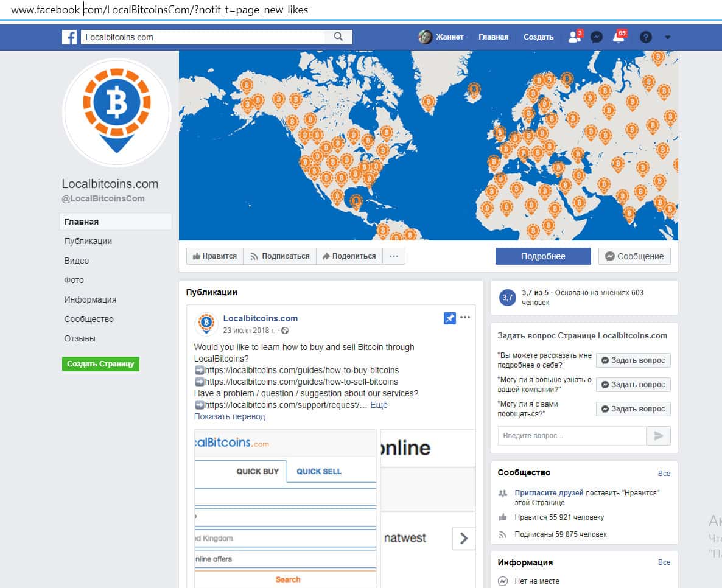Click the Подписаться follow button
This screenshot has width=722, height=588.
[x=280, y=256]
